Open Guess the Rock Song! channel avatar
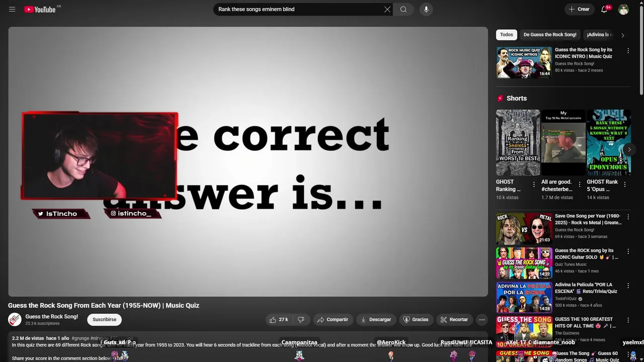 (15, 319)
